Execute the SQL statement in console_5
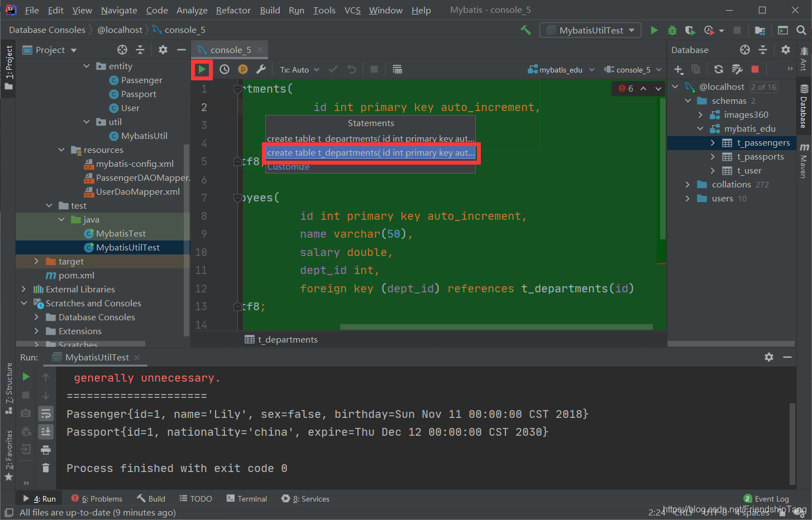Image resolution: width=812 pixels, height=520 pixels. point(202,69)
